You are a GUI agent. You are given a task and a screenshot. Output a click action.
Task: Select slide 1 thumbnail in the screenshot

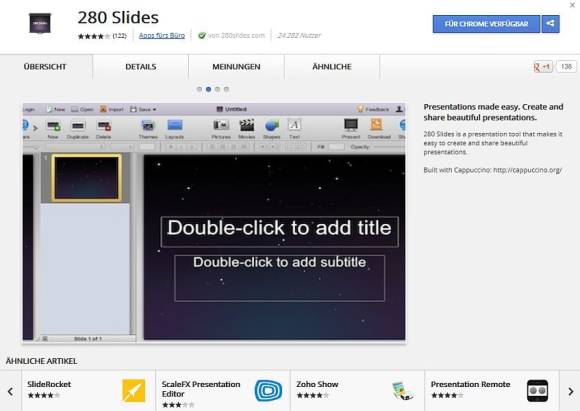[x=87, y=178]
